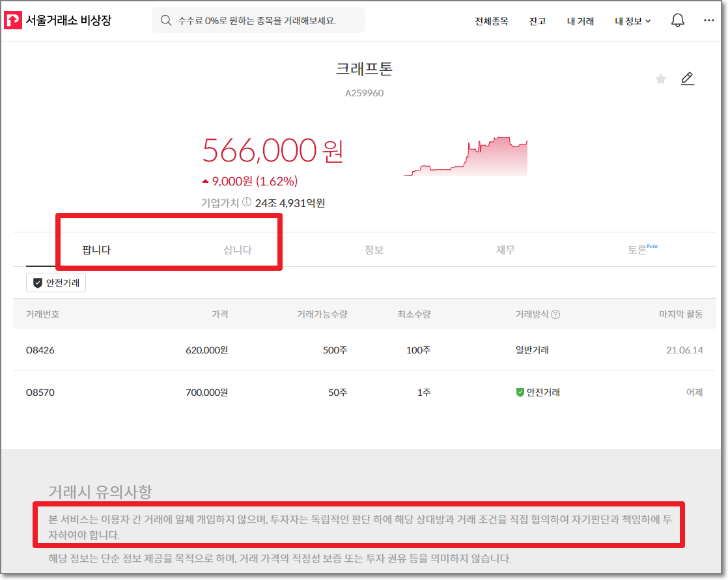
Task: Click stock code A259960
Action: click(x=365, y=93)
